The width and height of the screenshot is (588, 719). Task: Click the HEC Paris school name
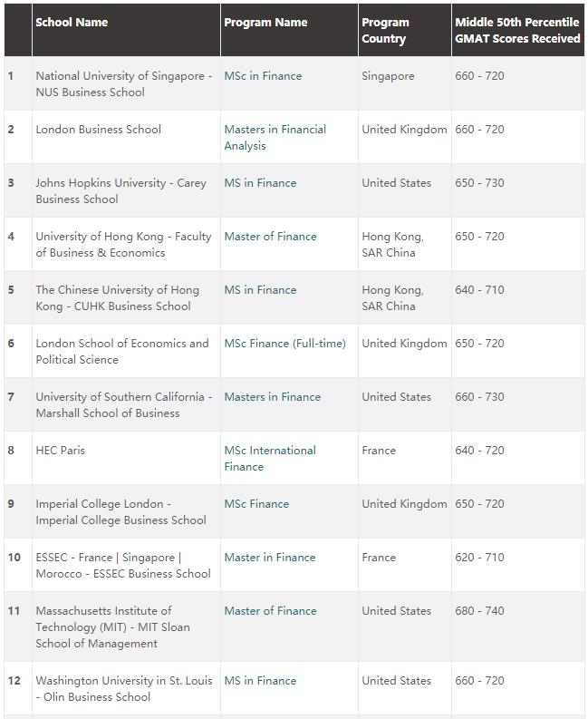click(x=60, y=451)
